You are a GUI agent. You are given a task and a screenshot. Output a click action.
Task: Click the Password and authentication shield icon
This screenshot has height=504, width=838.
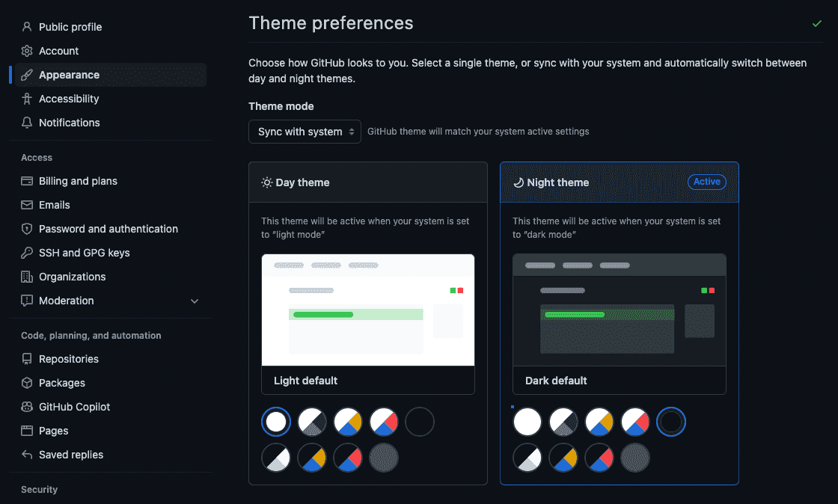click(x=27, y=229)
